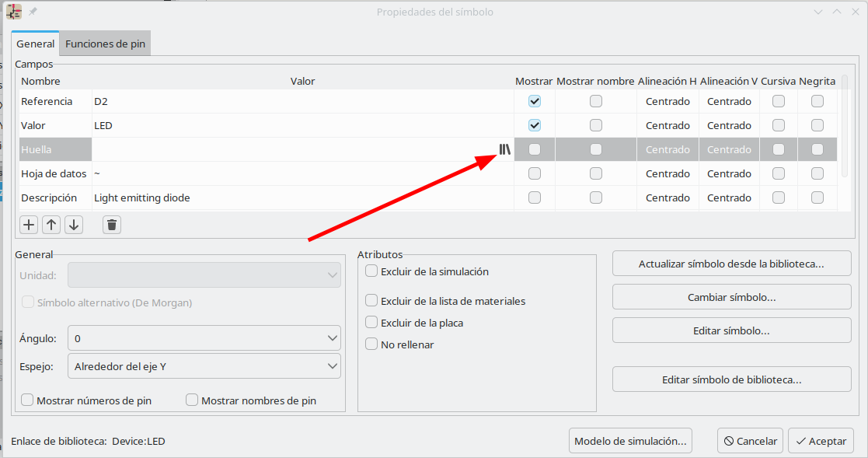Enable Excluir de la simulación checkbox
The height and width of the screenshot is (458, 868).
pyautogui.click(x=371, y=271)
